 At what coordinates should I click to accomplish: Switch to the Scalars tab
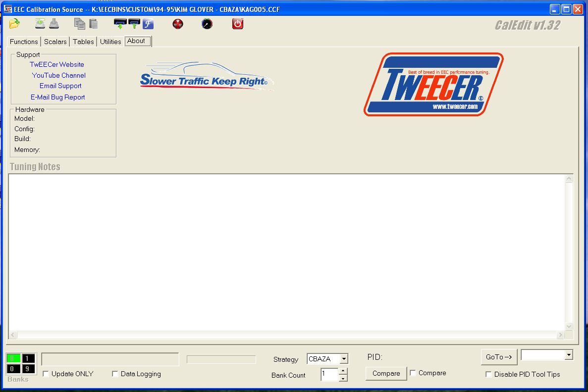point(55,42)
